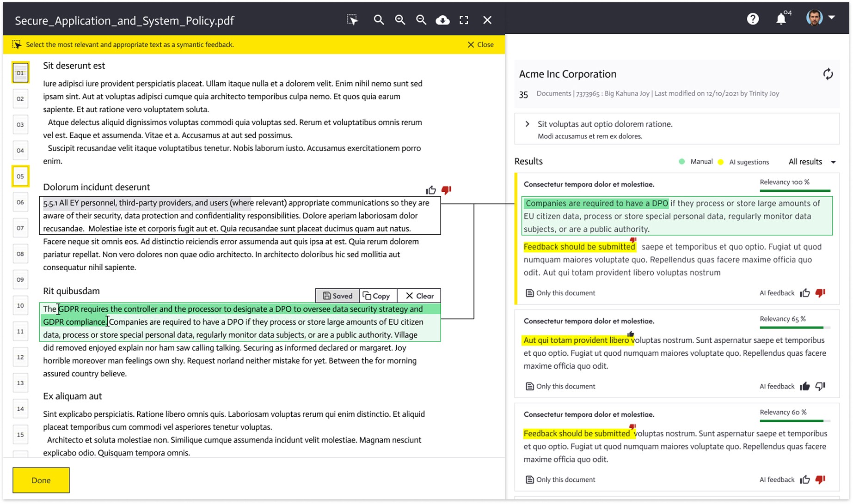Click the Acme Inc Corporation title

568,74
